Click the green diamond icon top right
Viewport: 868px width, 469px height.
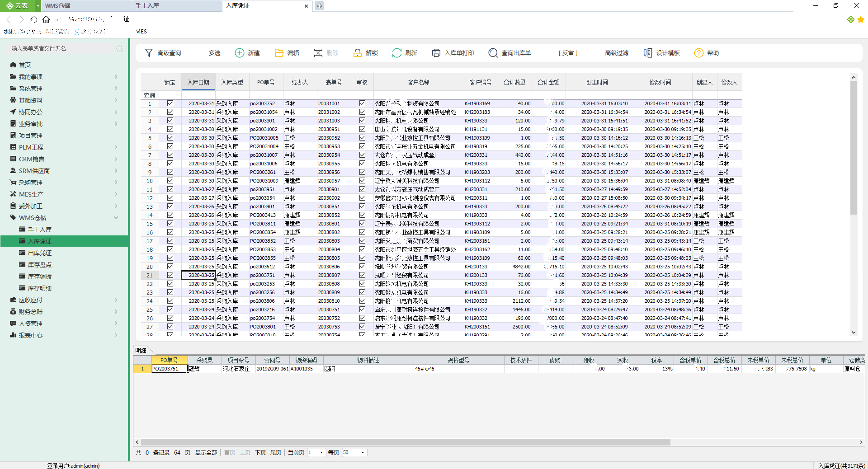[x=851, y=19]
